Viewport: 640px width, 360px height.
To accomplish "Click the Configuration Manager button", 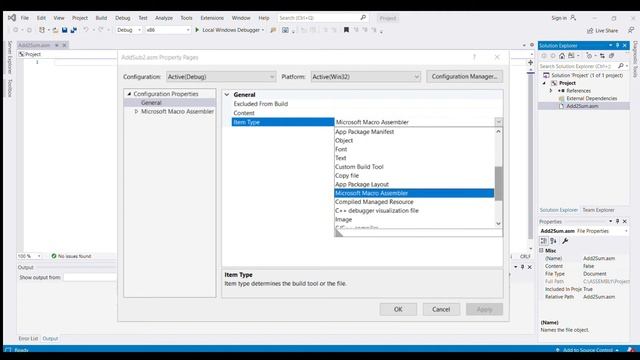I will (x=464, y=76).
